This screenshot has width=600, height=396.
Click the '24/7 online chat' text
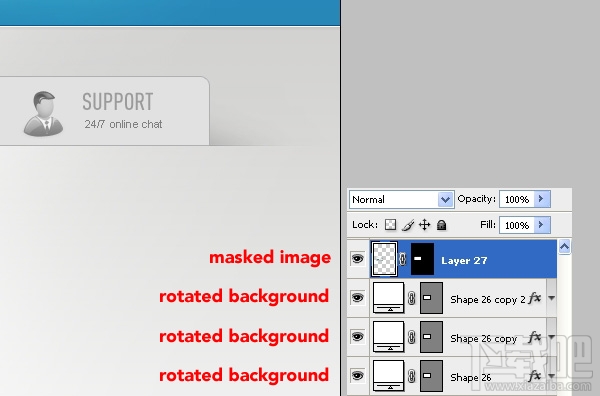(x=123, y=124)
